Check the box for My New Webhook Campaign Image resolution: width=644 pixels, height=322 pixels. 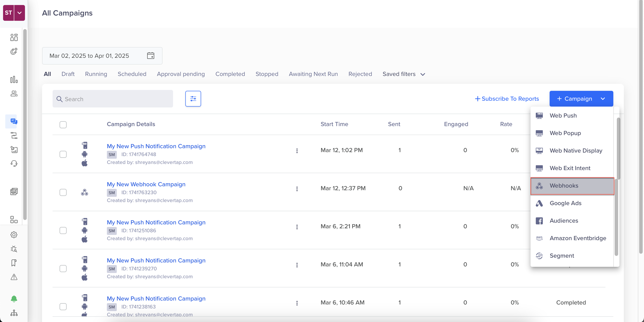click(x=63, y=192)
